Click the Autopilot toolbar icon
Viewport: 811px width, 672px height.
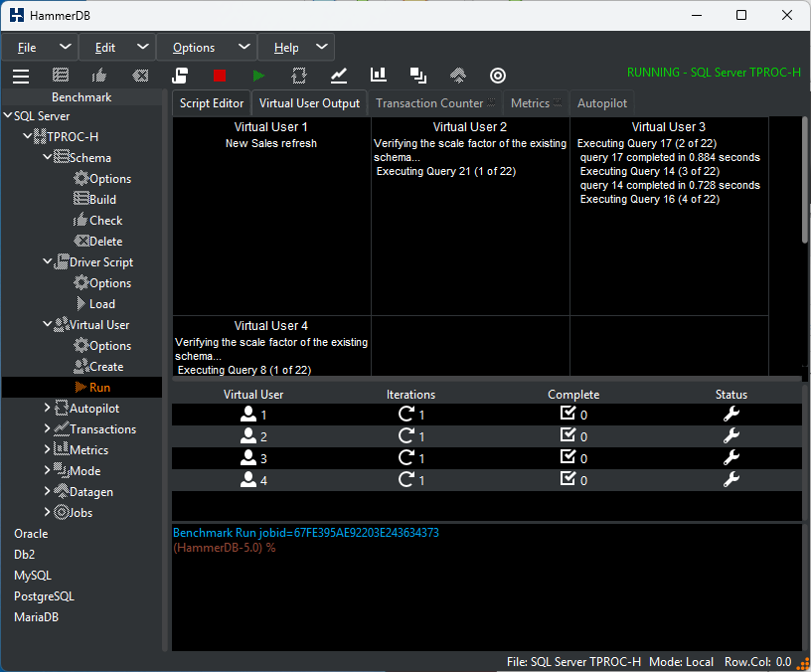pos(299,76)
